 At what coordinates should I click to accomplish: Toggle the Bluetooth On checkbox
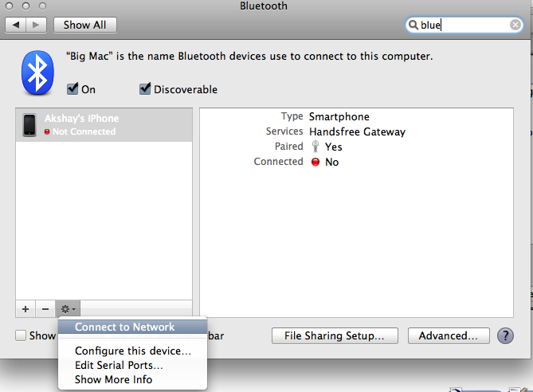pos(73,89)
